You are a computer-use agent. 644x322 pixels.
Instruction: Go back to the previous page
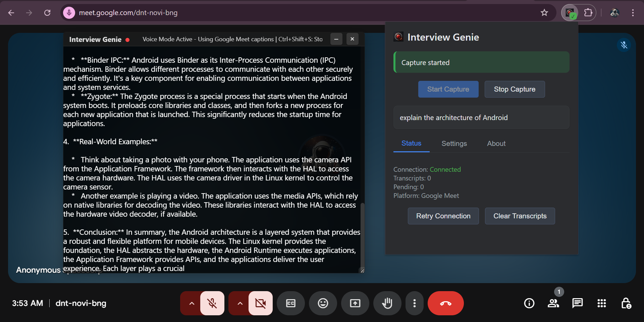[x=11, y=13]
